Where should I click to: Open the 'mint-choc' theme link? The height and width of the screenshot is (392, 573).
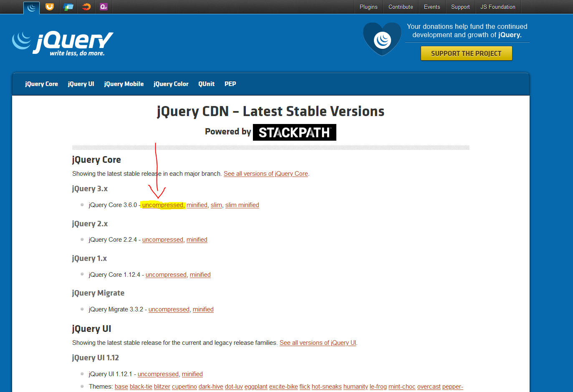pyautogui.click(x=402, y=387)
